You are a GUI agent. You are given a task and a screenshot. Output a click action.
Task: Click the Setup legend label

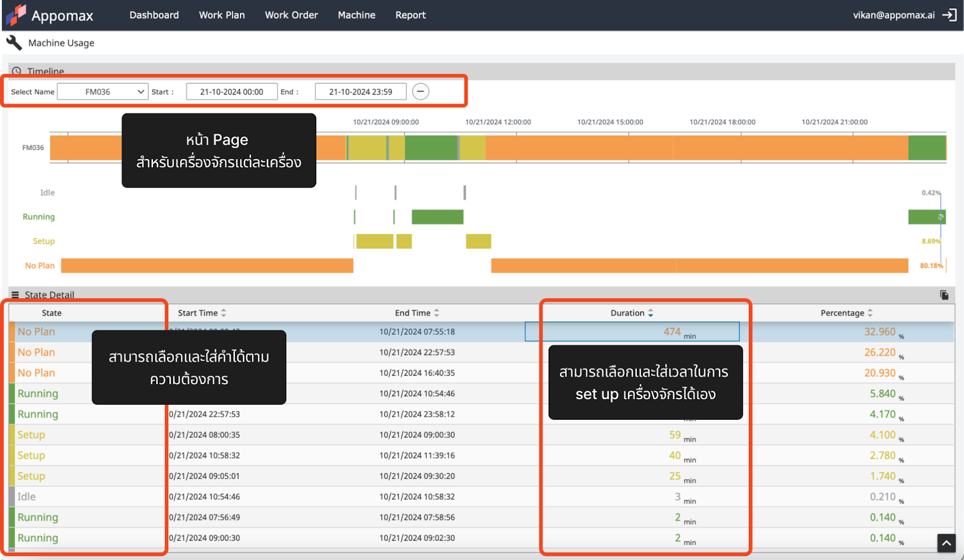(x=43, y=241)
